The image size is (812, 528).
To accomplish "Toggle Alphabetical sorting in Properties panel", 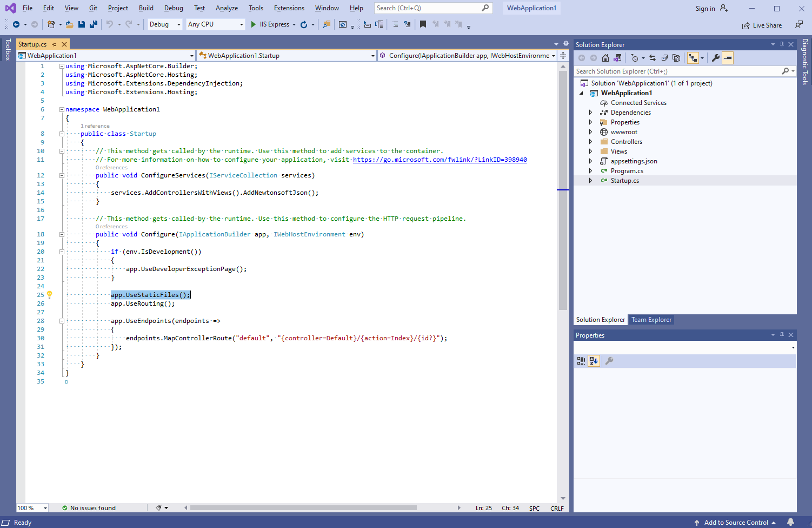I will pyautogui.click(x=594, y=361).
